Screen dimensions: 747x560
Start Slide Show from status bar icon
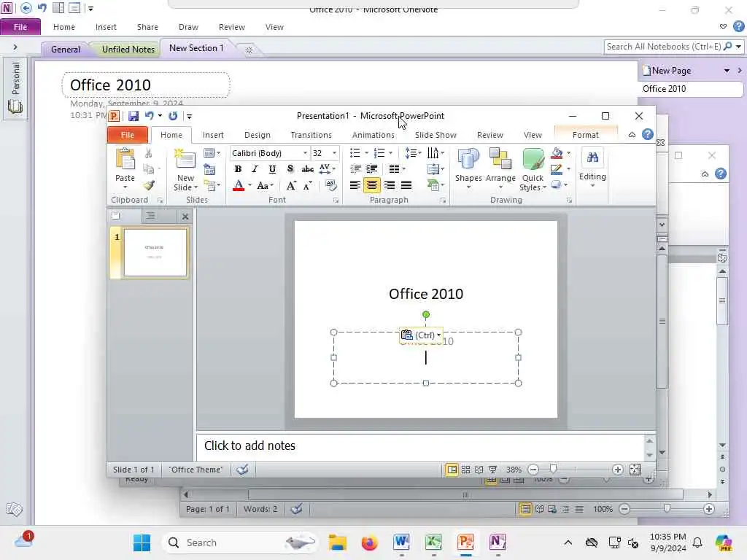[x=492, y=470]
